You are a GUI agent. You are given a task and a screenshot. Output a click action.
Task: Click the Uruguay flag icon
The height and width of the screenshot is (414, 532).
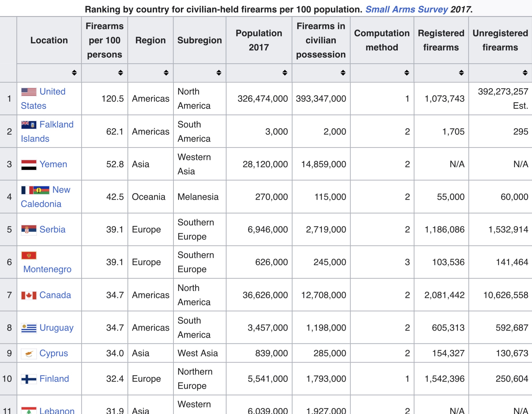coord(29,328)
